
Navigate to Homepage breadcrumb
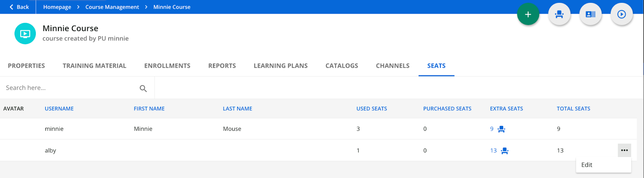coord(57,7)
